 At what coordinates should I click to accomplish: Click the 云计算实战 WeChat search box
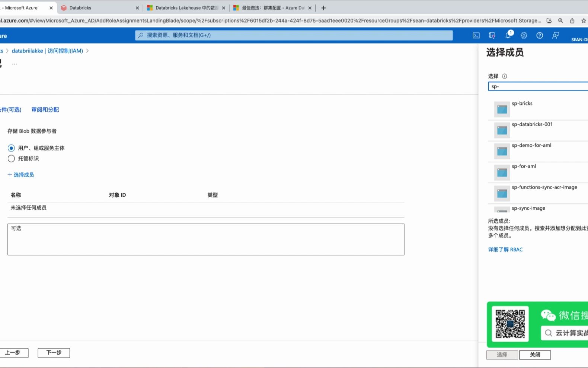point(565,333)
